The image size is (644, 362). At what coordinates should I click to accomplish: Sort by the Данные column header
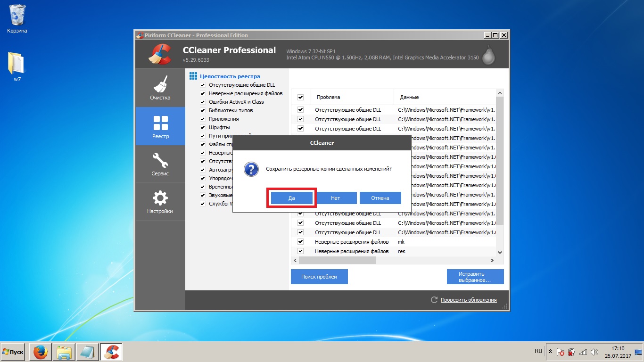445,97
